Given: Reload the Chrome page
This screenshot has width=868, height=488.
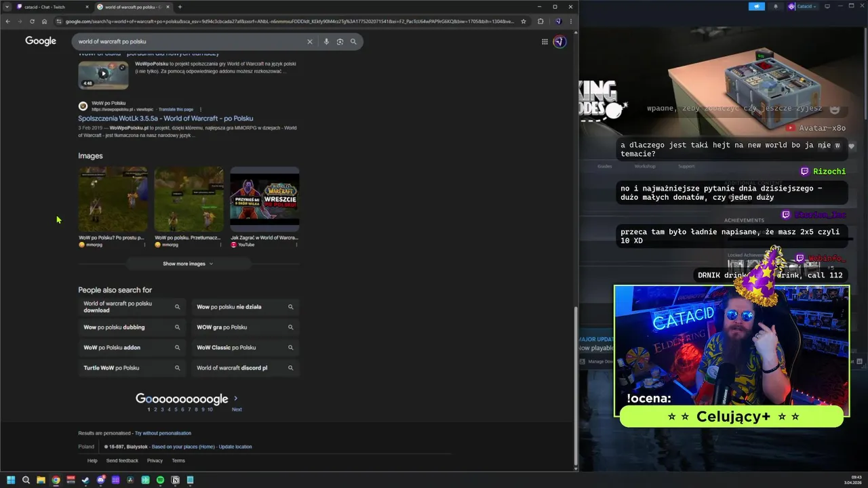Looking at the screenshot, I should (x=32, y=21).
